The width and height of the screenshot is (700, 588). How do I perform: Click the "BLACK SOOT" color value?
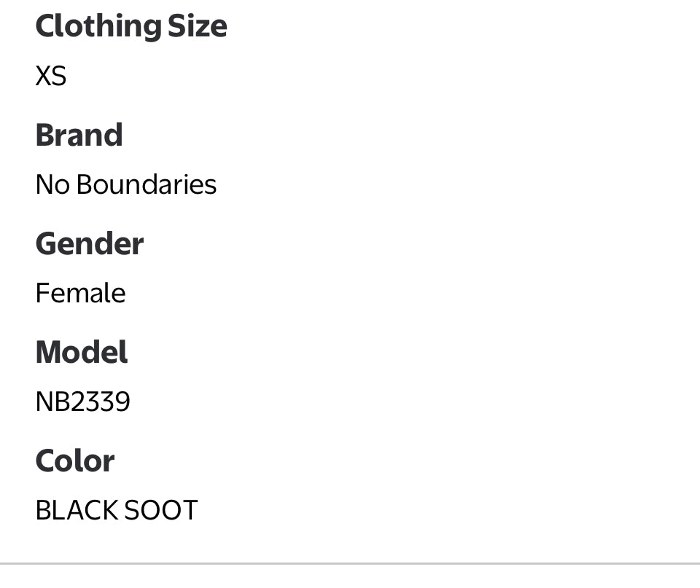tap(116, 510)
